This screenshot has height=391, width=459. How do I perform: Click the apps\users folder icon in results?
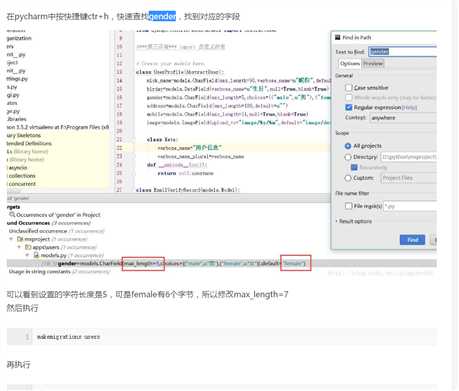(x=28, y=247)
